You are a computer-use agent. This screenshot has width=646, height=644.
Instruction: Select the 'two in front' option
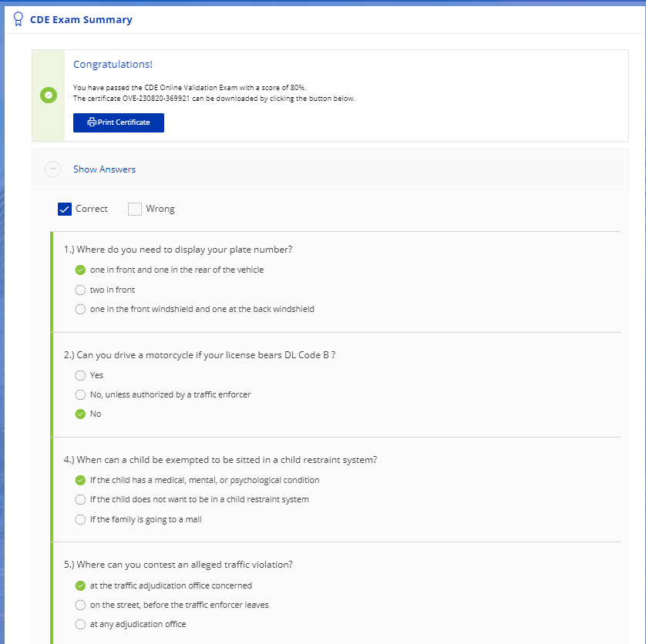80,290
